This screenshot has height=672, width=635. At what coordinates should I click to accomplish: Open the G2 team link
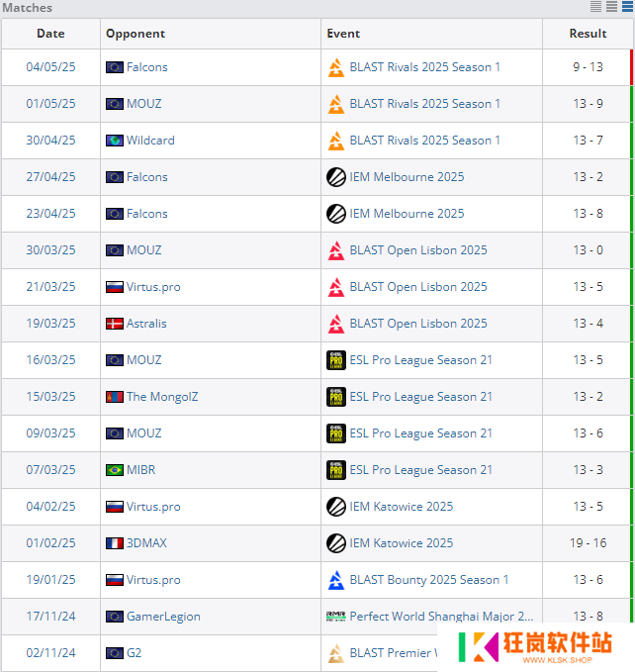pos(134,653)
